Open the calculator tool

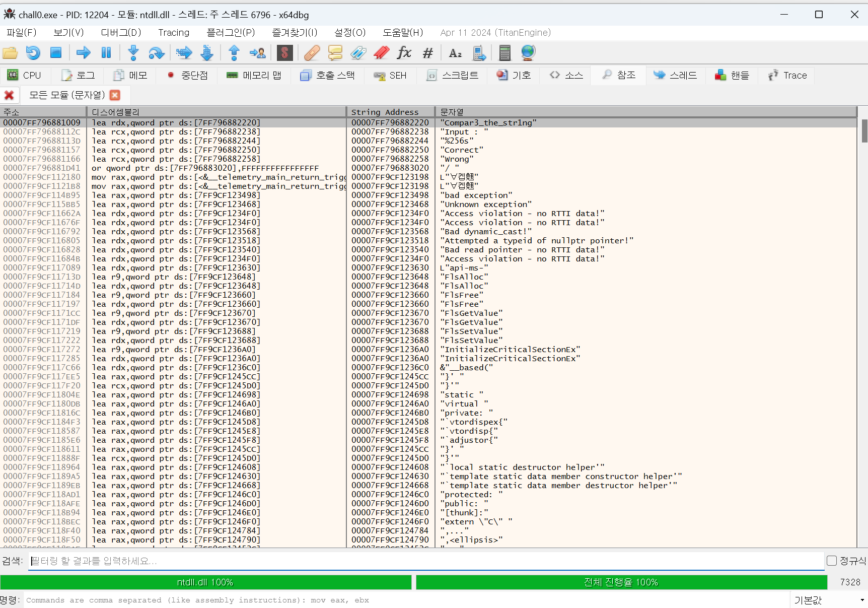(504, 52)
